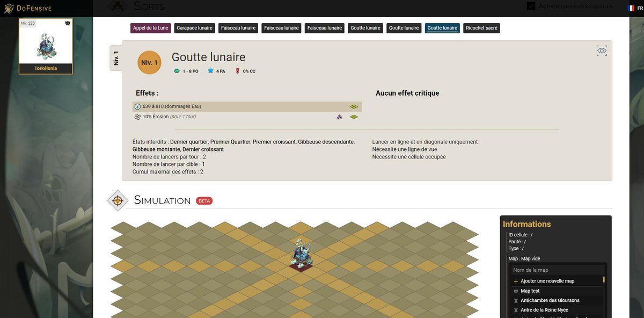This screenshot has width=644, height=318.
Task: Click the 'ID cellule : /' text
Action: click(x=521, y=235)
